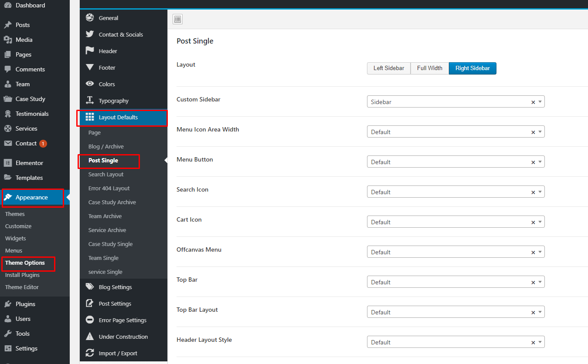Open the Menu Icon Area Width dropdown
Screen dimensions: 588x364
456,131
